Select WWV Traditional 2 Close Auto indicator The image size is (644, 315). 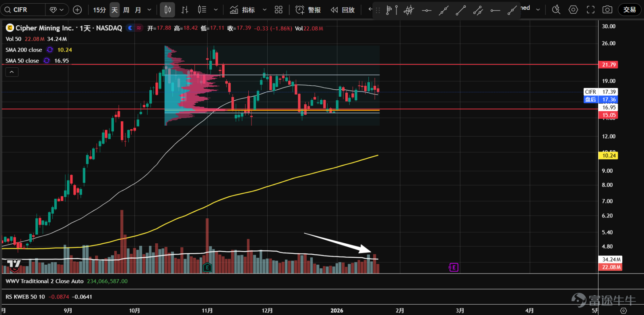pyautogui.click(x=45, y=281)
